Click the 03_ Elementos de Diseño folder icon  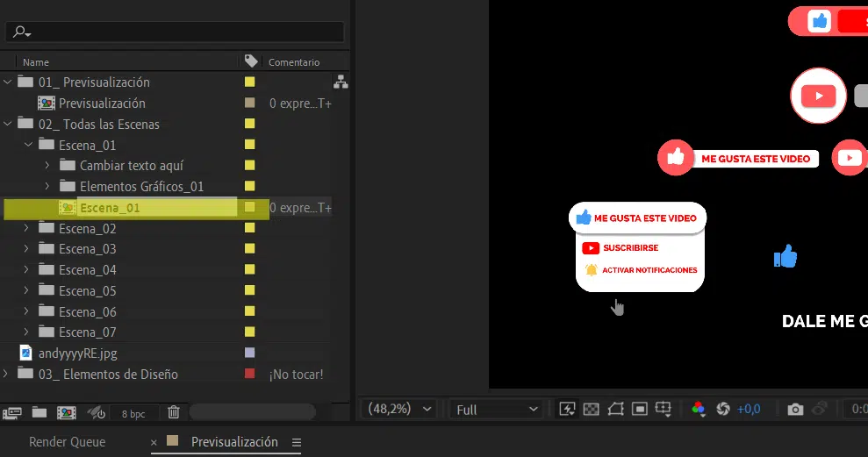tap(25, 373)
